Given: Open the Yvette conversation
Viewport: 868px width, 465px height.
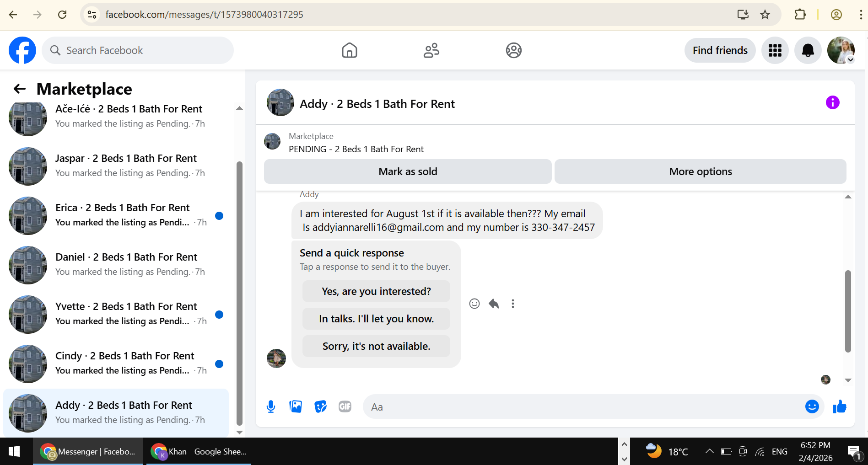Looking at the screenshot, I should click(116, 314).
